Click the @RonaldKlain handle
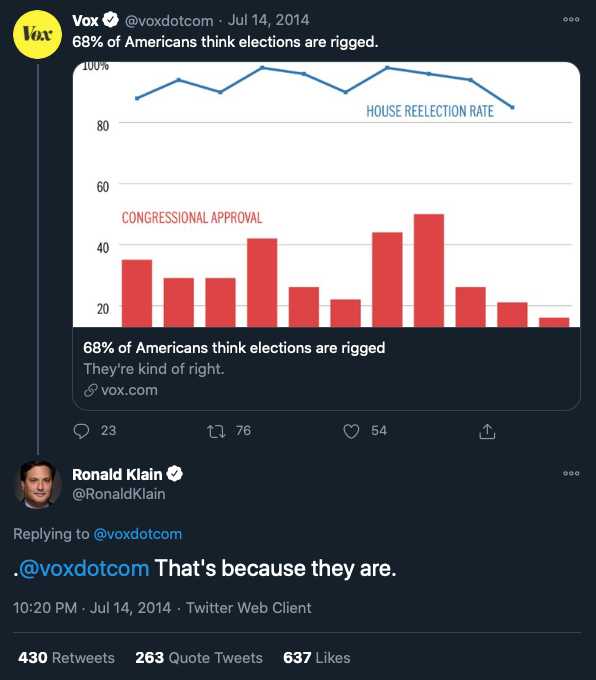 (x=119, y=494)
